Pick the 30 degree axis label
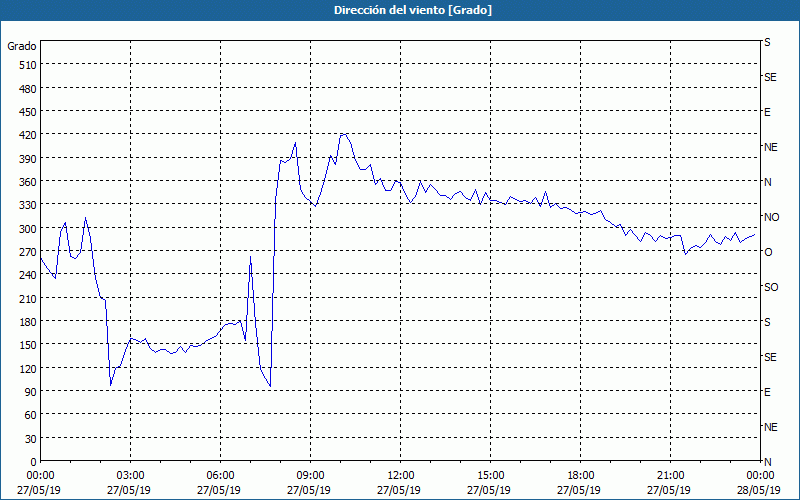The image size is (800, 500). pyautogui.click(x=31, y=439)
